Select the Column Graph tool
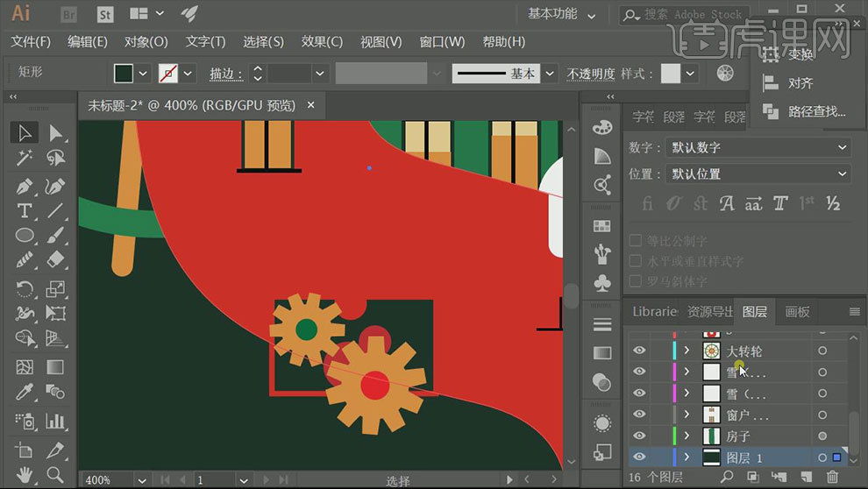868x489 pixels. tap(55, 421)
